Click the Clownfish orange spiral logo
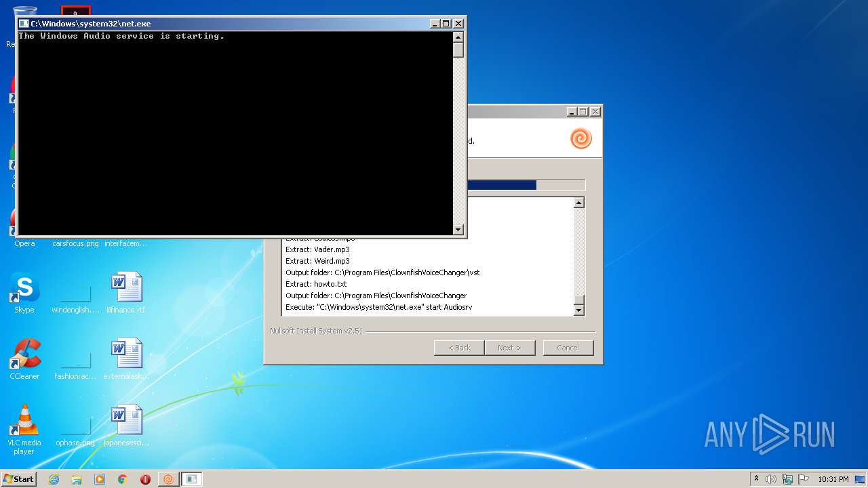Image resolution: width=868 pixels, height=488 pixels. click(581, 139)
